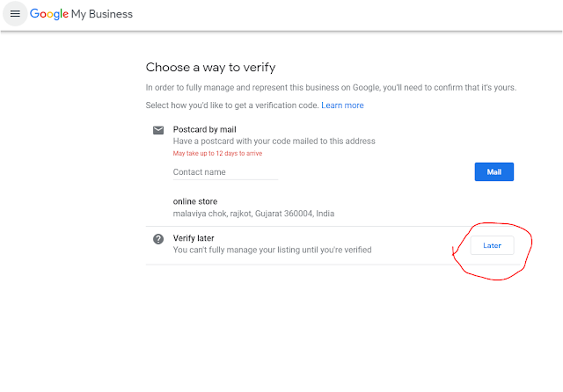The image size is (563, 392).
Task: Click the online store business name
Action: (x=195, y=201)
